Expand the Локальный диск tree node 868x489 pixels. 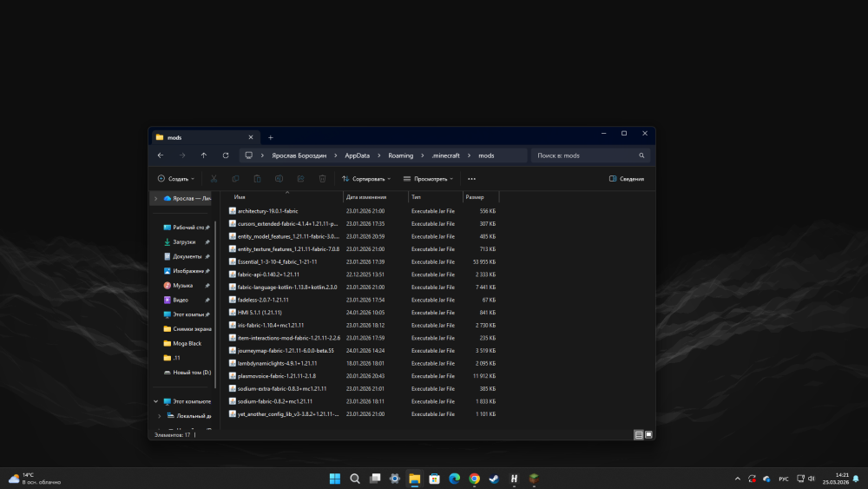tap(160, 416)
